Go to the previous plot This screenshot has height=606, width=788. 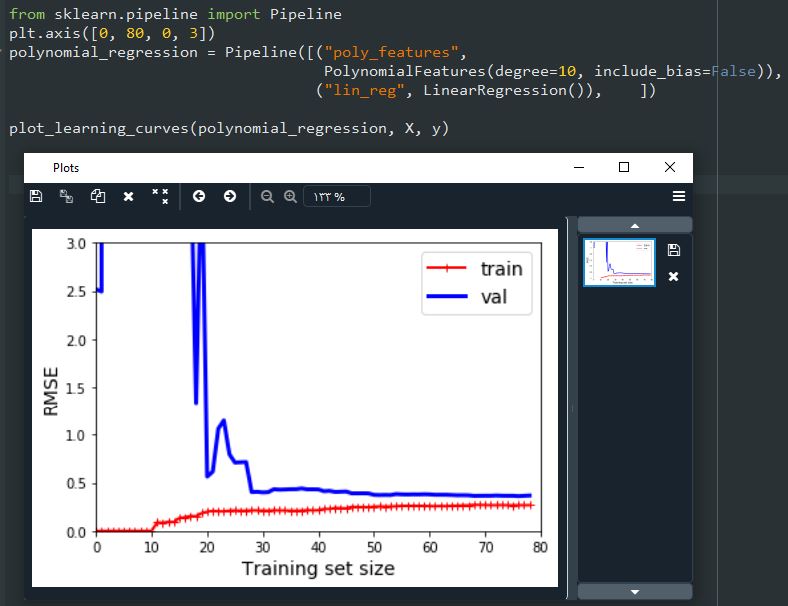(x=199, y=196)
